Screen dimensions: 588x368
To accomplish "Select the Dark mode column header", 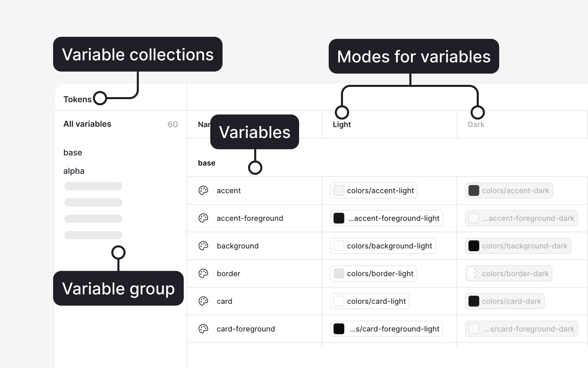I will (476, 124).
